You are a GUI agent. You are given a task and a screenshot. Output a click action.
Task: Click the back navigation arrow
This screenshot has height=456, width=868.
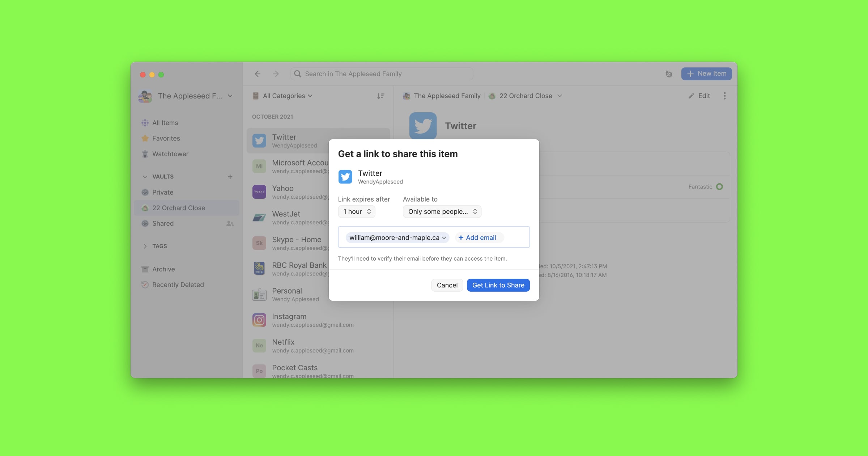(x=258, y=74)
